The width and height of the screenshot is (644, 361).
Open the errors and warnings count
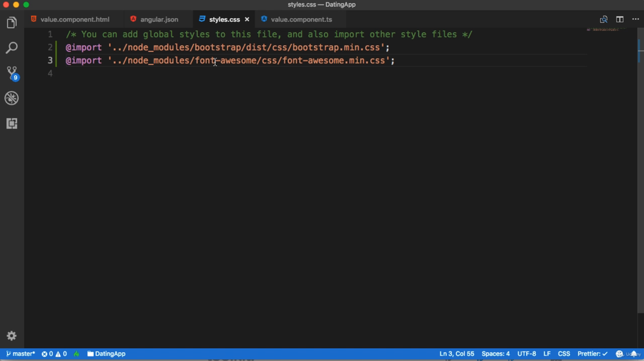click(54, 354)
